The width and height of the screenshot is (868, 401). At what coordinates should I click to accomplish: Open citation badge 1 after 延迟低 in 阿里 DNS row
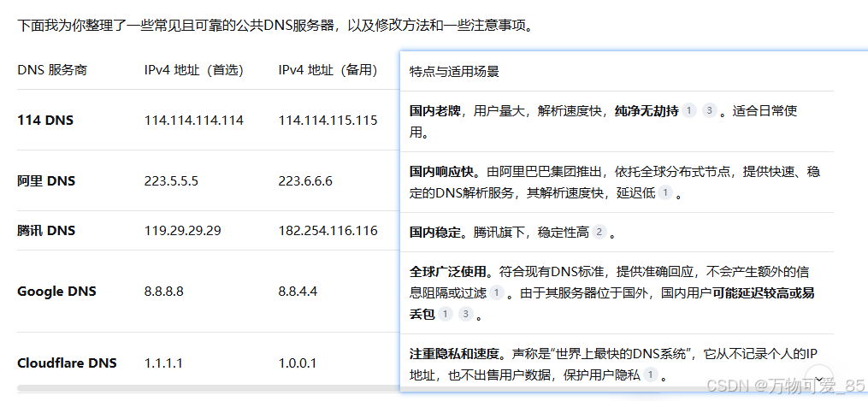[664, 193]
